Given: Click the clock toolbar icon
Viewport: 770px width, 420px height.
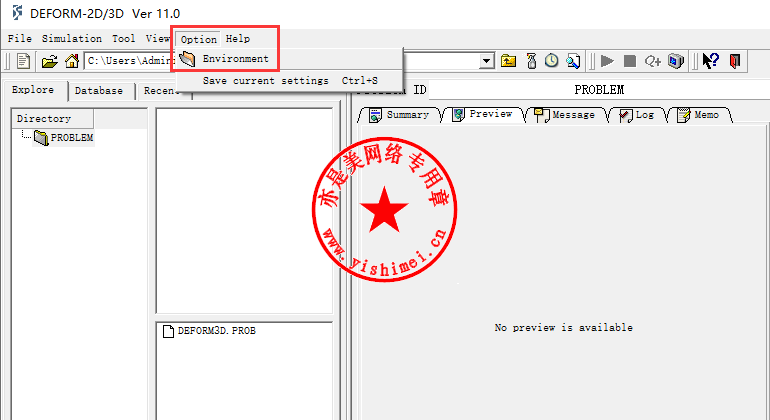Looking at the screenshot, I should click(551, 61).
